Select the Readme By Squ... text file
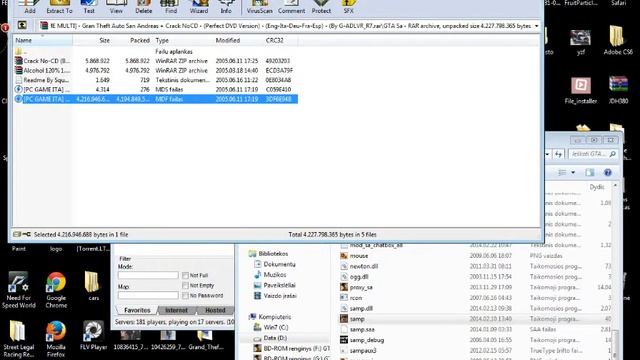The height and width of the screenshot is (360, 640). (156, 80)
